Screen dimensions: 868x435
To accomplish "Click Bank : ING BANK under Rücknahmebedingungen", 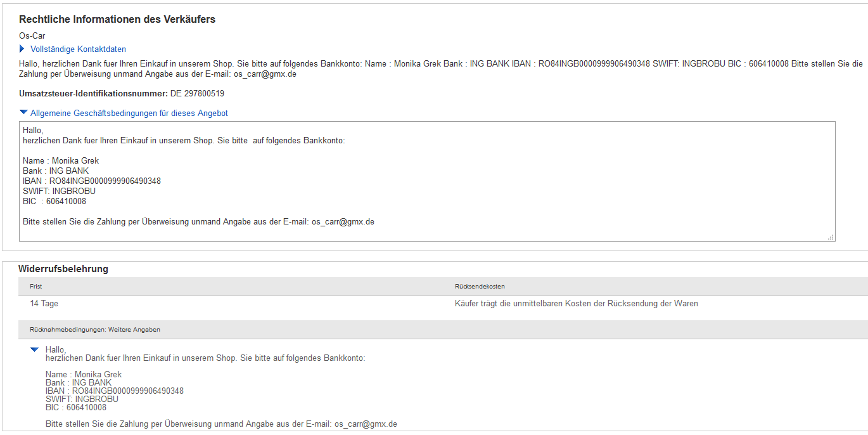I will coord(79,382).
